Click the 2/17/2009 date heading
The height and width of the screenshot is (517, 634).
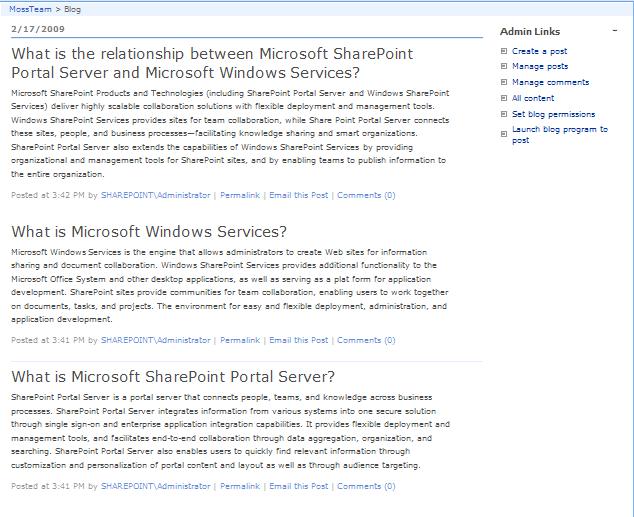click(x=38, y=29)
